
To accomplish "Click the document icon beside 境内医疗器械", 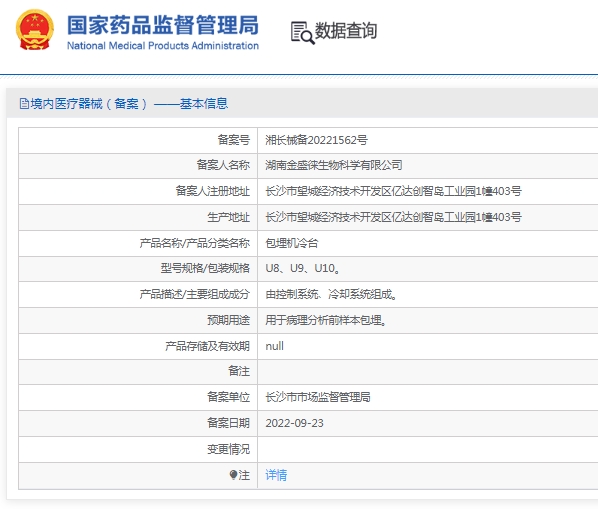I will pyautogui.click(x=24, y=103).
